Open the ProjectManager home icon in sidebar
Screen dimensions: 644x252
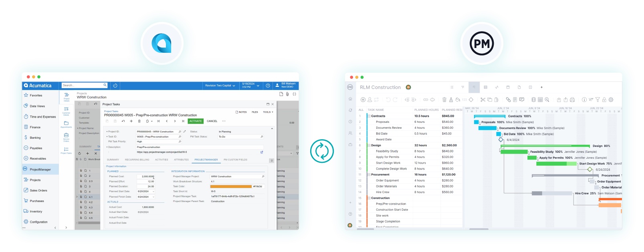coord(350,99)
